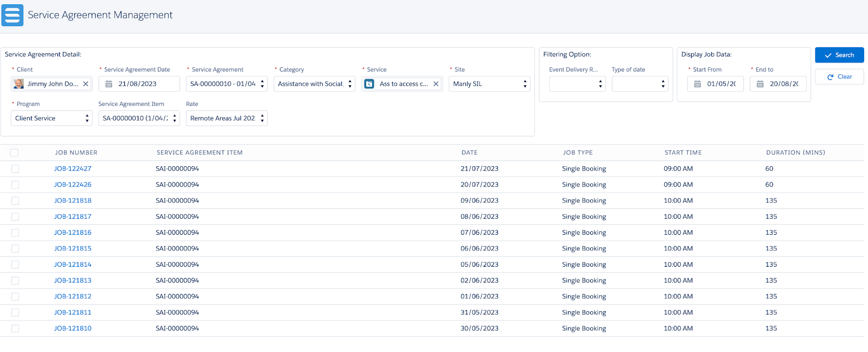Open job link JOB-121816
This screenshot has height=352, width=868.
pyautogui.click(x=73, y=232)
